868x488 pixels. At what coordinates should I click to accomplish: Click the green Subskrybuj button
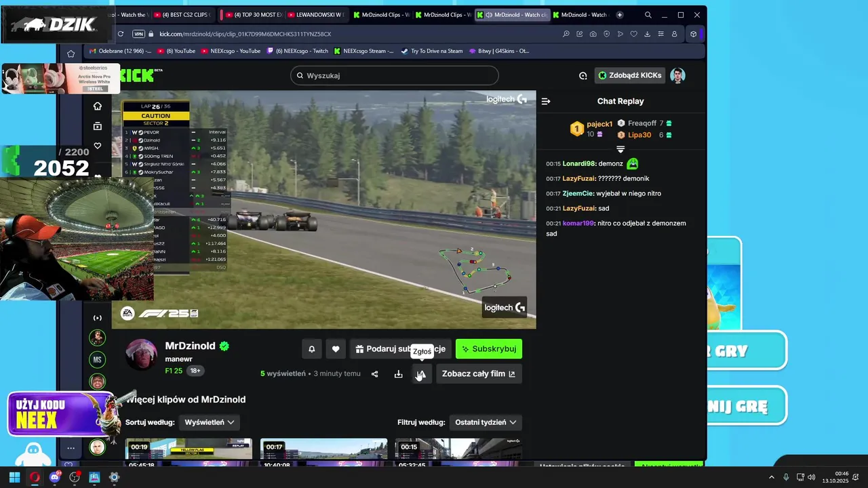[x=489, y=349]
